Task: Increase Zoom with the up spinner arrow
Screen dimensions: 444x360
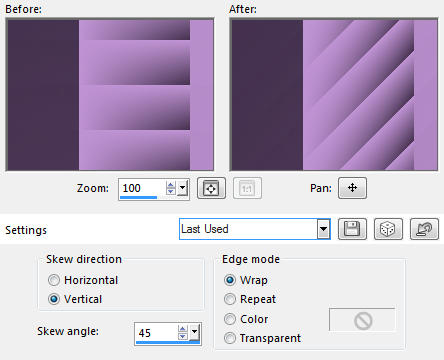Action: tap(171, 185)
